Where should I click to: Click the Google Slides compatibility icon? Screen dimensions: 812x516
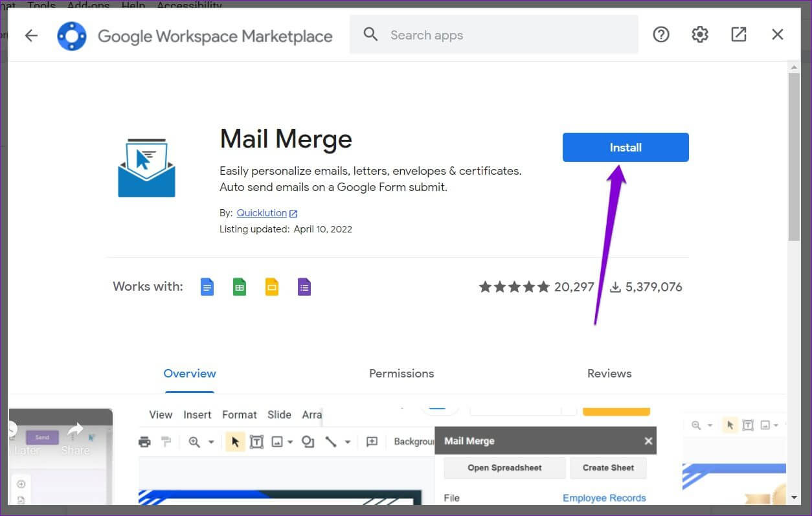[272, 287]
